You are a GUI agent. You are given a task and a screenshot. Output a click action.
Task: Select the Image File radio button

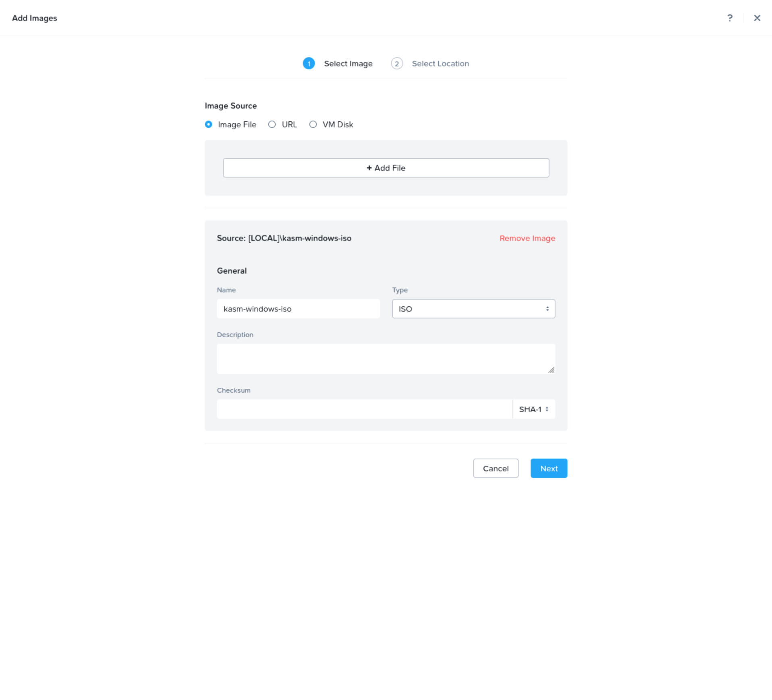tap(208, 124)
